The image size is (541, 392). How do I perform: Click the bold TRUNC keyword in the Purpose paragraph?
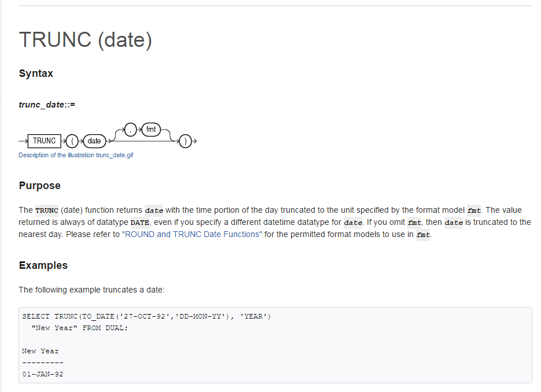pos(46,210)
